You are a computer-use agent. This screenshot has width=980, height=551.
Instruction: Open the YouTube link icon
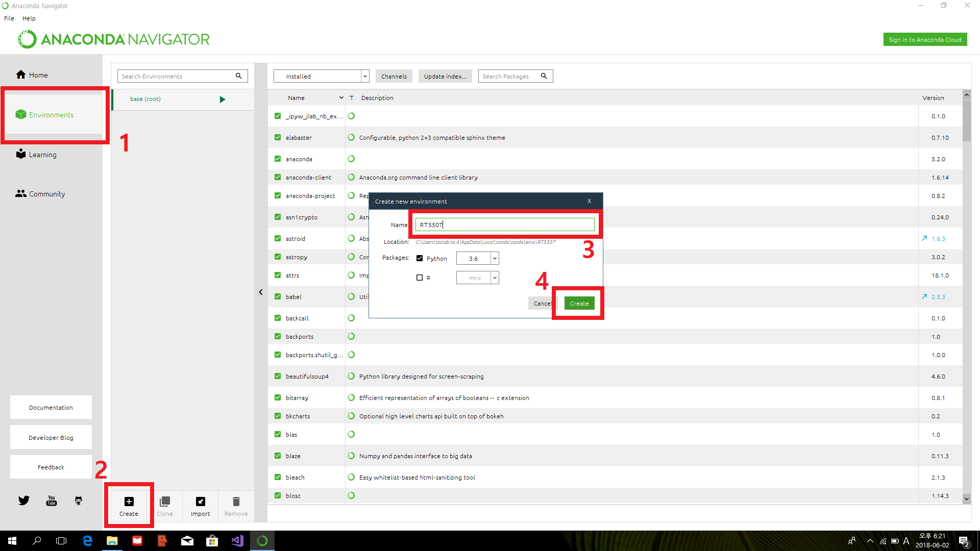52,500
